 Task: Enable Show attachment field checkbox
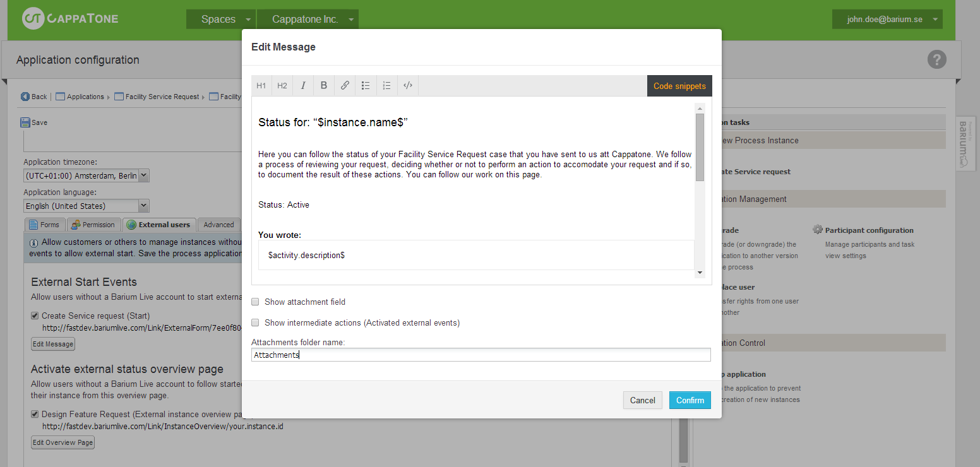256,302
